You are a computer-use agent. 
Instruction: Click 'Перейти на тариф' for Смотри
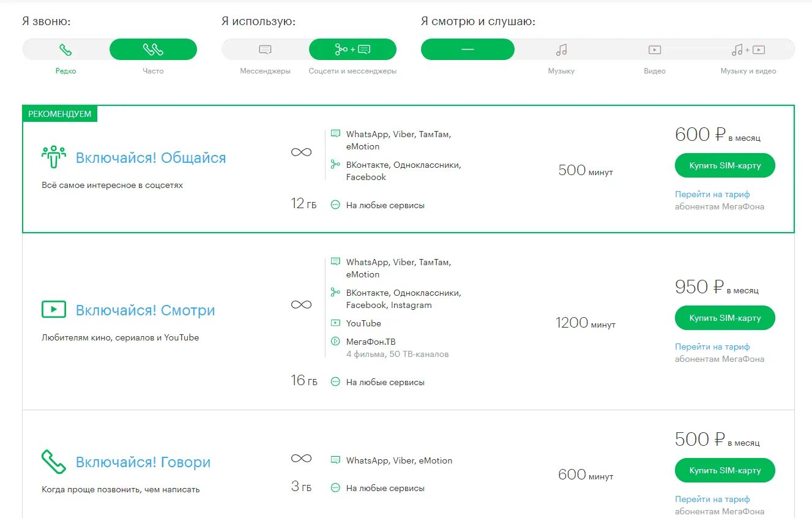coord(712,347)
